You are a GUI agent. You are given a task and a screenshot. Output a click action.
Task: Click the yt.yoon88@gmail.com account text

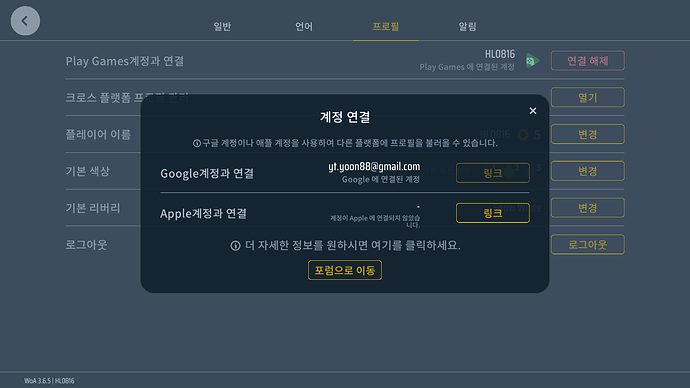point(374,167)
